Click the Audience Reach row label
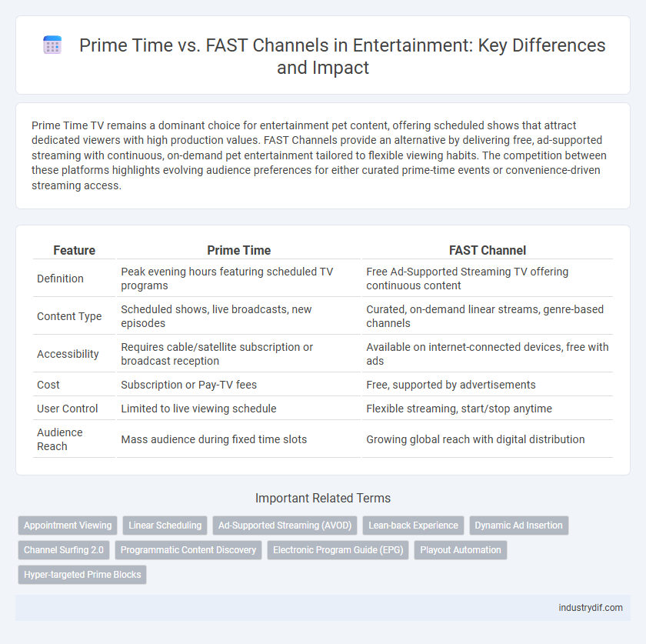Screen dimensions: 646x644 click(60, 439)
